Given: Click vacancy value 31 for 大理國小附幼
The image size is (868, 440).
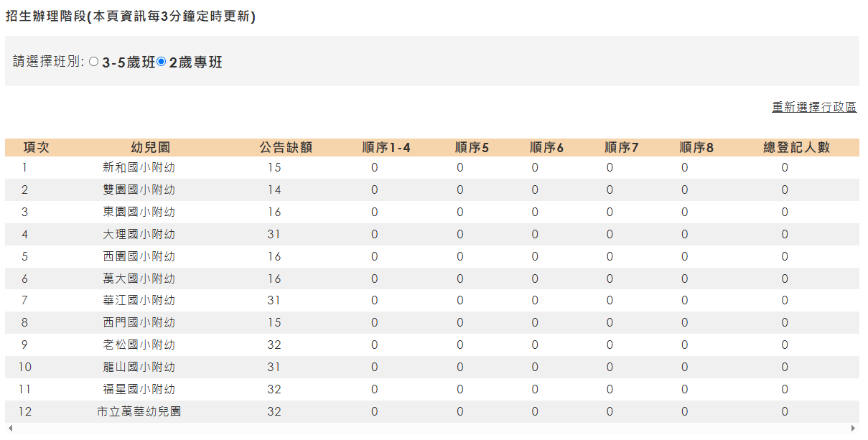Looking at the screenshot, I should point(274,234).
